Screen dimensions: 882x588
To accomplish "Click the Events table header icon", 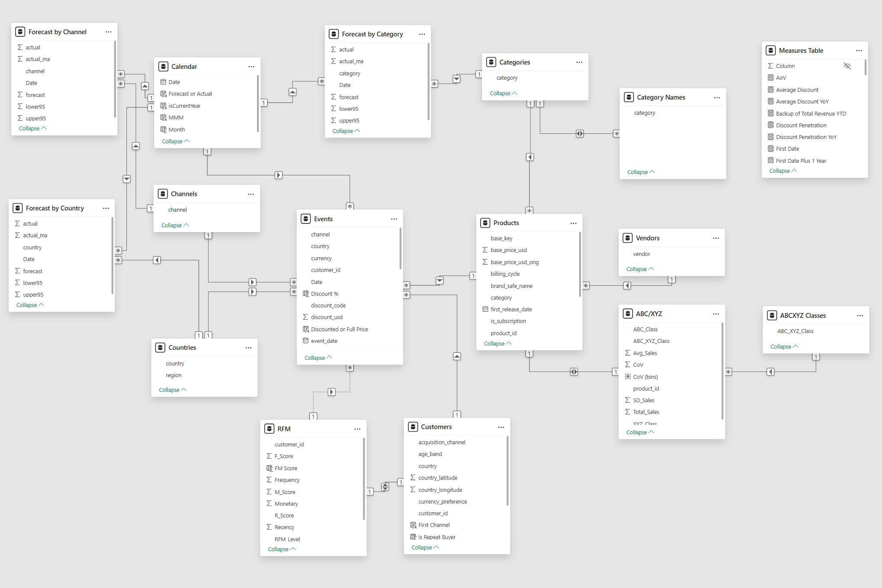I will pos(306,219).
